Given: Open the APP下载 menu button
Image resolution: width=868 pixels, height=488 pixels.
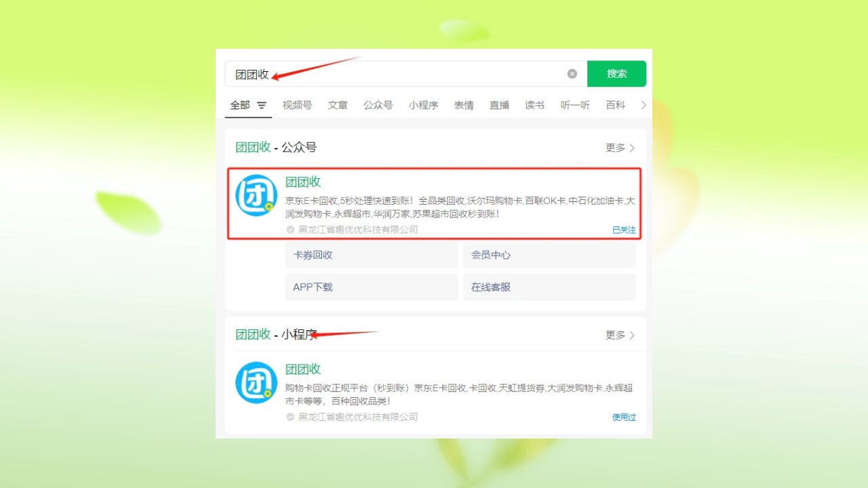Looking at the screenshot, I should 372,287.
